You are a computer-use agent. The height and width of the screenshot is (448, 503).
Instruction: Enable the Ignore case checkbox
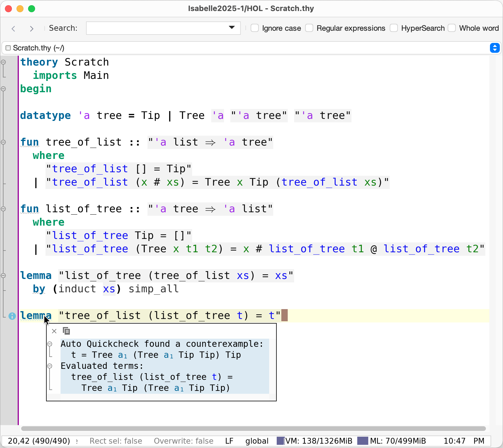point(255,28)
